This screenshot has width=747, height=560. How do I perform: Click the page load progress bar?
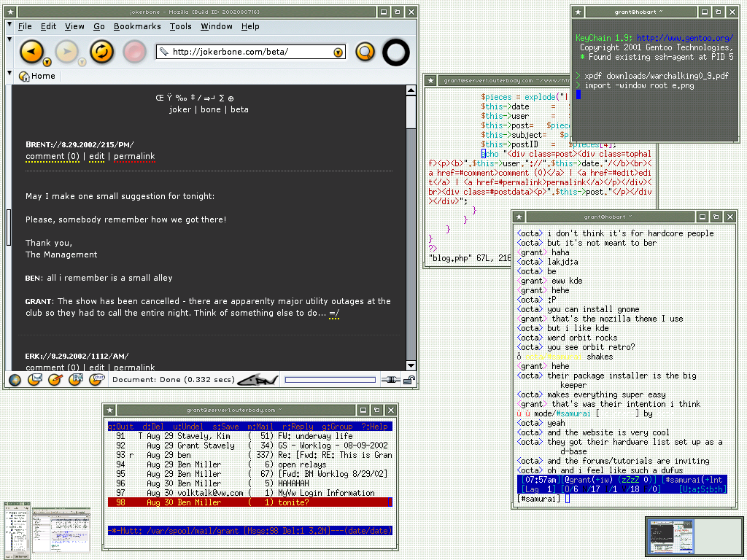pos(330,379)
